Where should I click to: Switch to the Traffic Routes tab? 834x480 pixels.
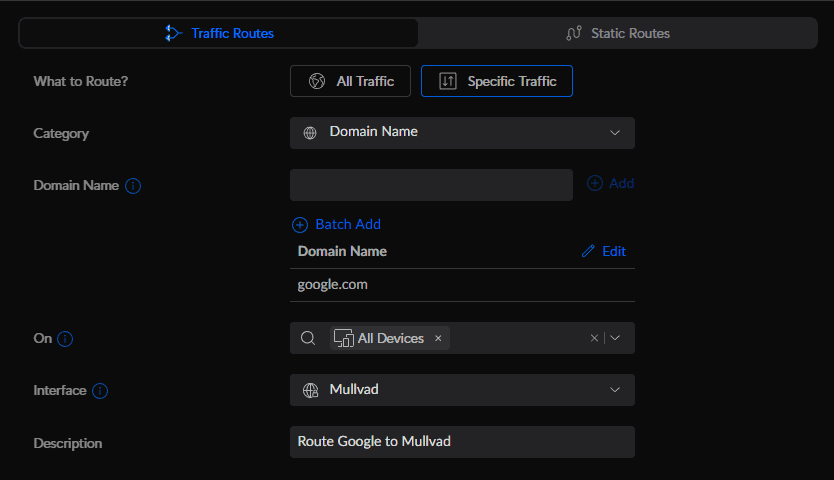click(x=219, y=33)
